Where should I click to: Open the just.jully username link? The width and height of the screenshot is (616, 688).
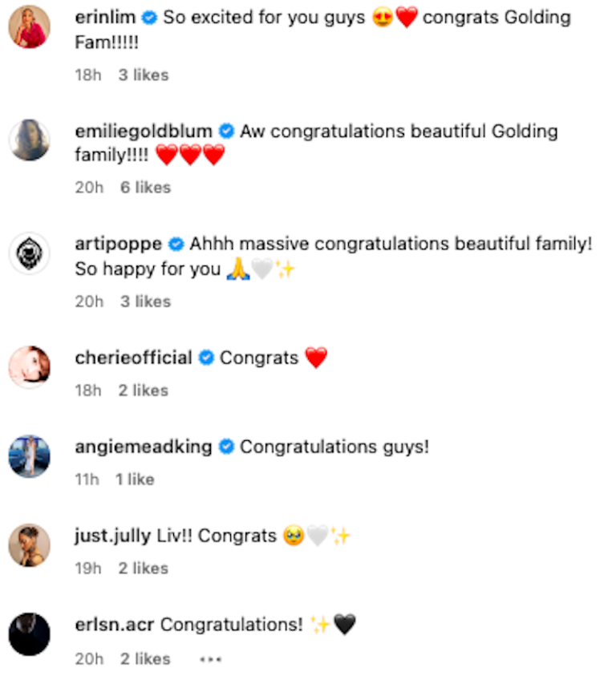click(x=113, y=536)
